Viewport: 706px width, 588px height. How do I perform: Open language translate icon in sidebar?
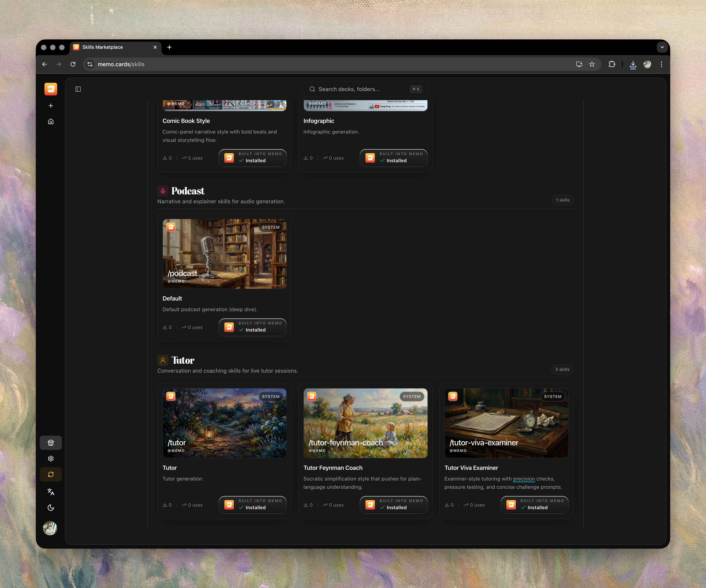click(51, 492)
